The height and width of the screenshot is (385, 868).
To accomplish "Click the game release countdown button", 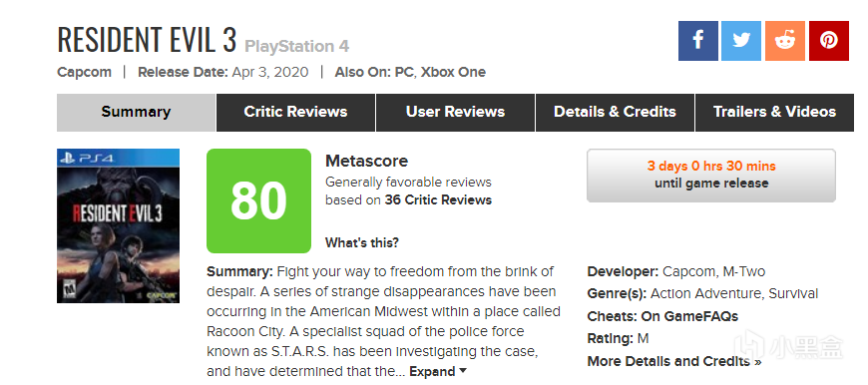I will 710,176.
